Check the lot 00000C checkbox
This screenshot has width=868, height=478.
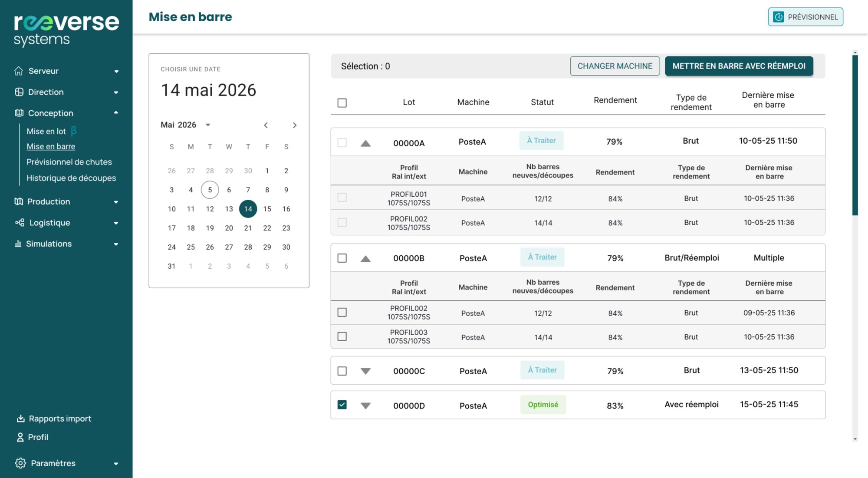[x=342, y=371]
